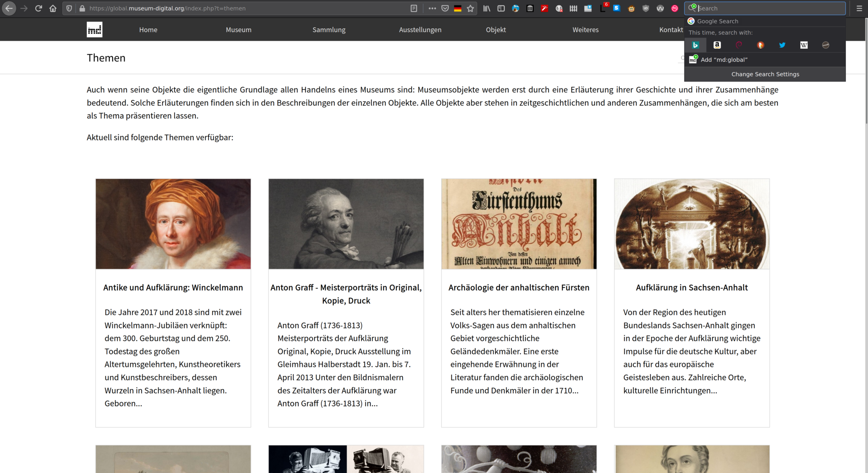Go back to the previous page
This screenshot has width=868, height=473.
9,8
